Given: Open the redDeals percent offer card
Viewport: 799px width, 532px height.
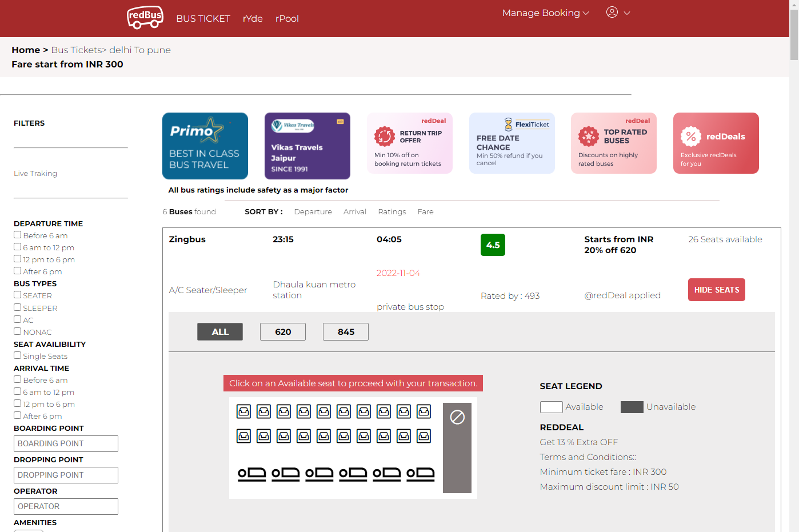Looking at the screenshot, I should pyautogui.click(x=716, y=143).
